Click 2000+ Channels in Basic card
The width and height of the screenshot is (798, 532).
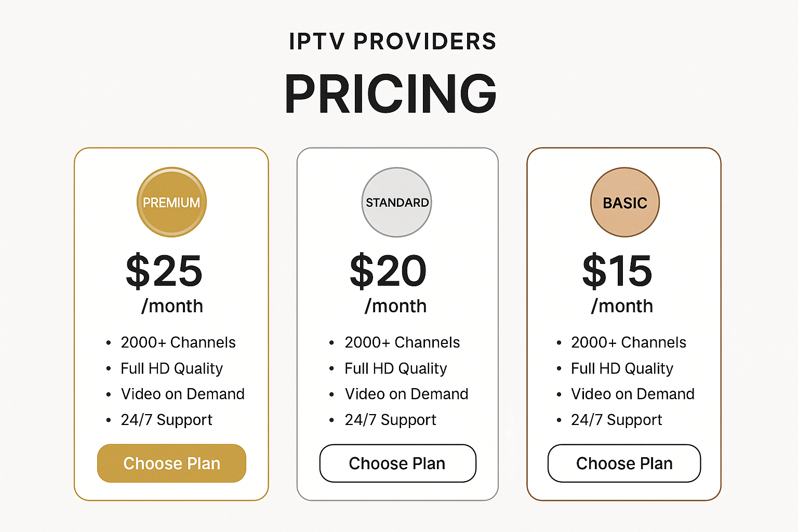tap(629, 342)
